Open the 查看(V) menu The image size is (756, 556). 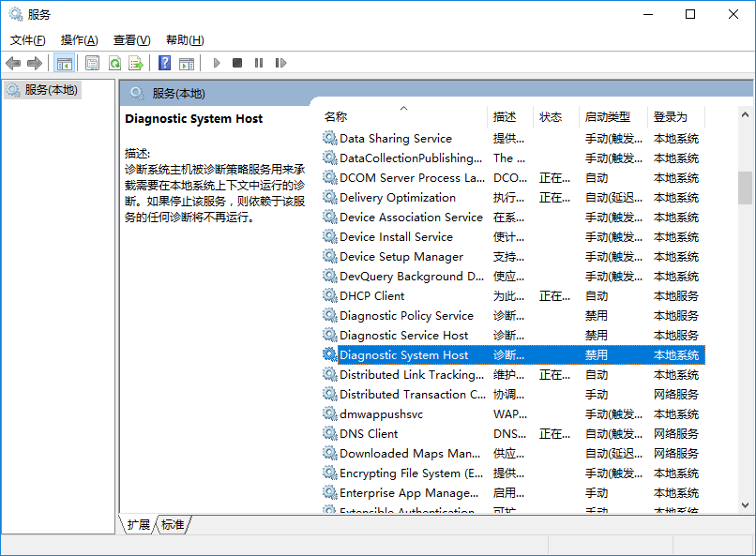(x=131, y=40)
